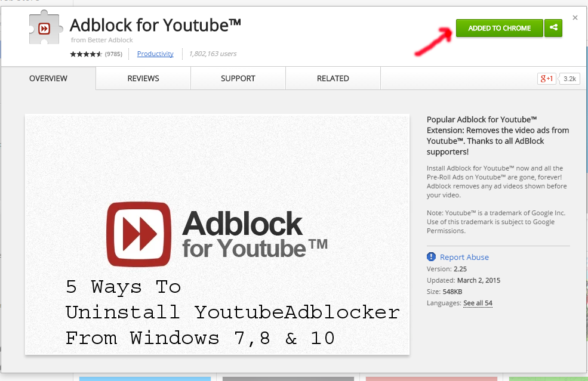Click the red fast-forward logo in preview
This screenshot has width=588, height=381.
click(x=138, y=234)
